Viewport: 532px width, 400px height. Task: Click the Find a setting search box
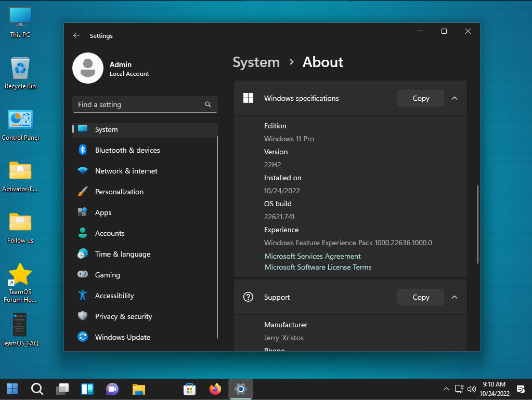coord(140,104)
